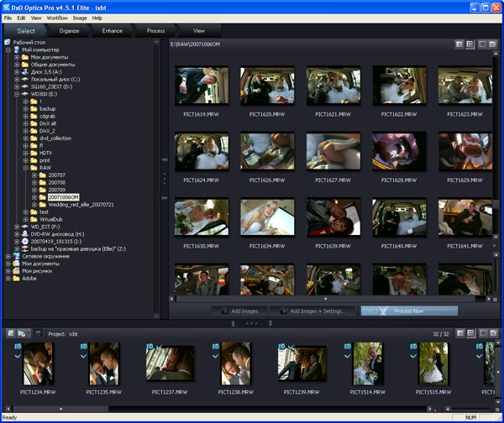Click camera settings icon on PICT1235.MRW
This screenshot has width=504, height=423.
(x=84, y=347)
